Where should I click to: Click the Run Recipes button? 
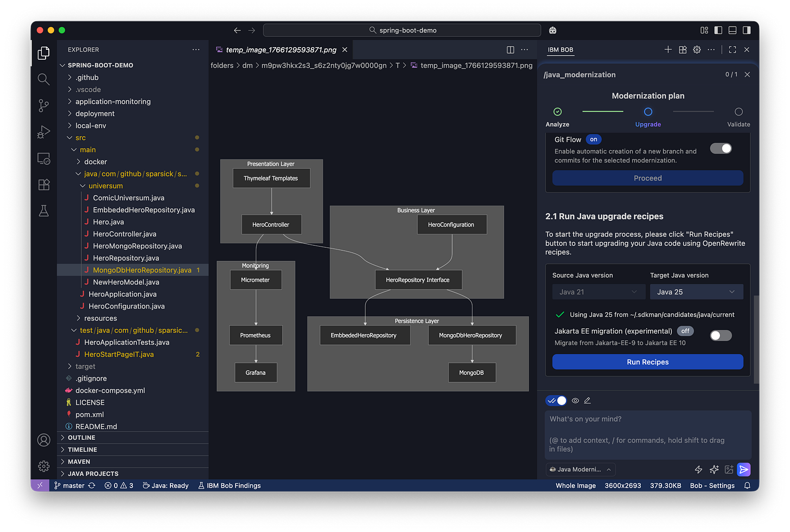click(x=648, y=362)
